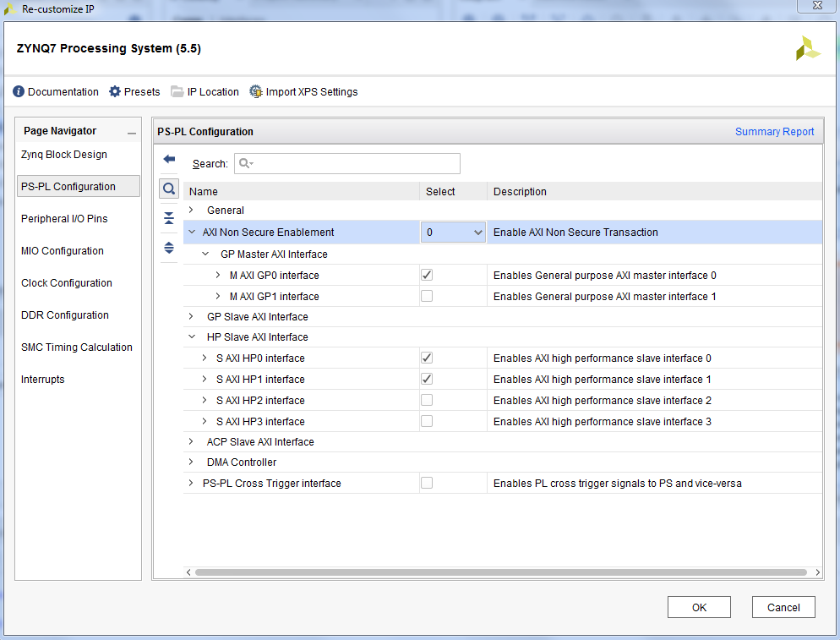This screenshot has height=640, width=840.
Task: Click IP Location label
Action: pyautogui.click(x=213, y=91)
